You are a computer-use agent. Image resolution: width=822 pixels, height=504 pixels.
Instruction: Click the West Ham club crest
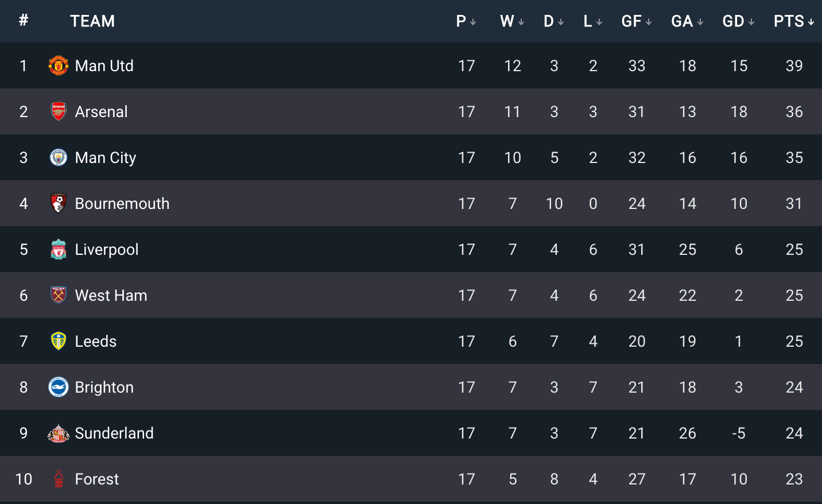59,295
